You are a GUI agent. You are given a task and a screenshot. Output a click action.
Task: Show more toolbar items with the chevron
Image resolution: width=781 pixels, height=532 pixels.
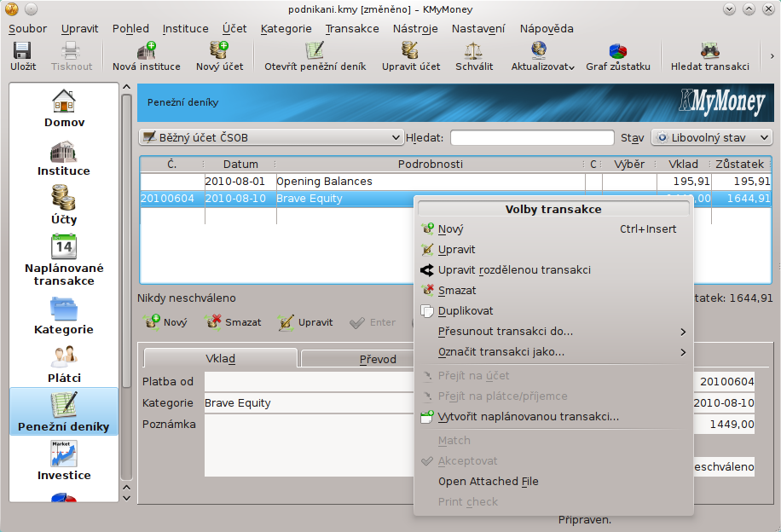click(x=772, y=56)
